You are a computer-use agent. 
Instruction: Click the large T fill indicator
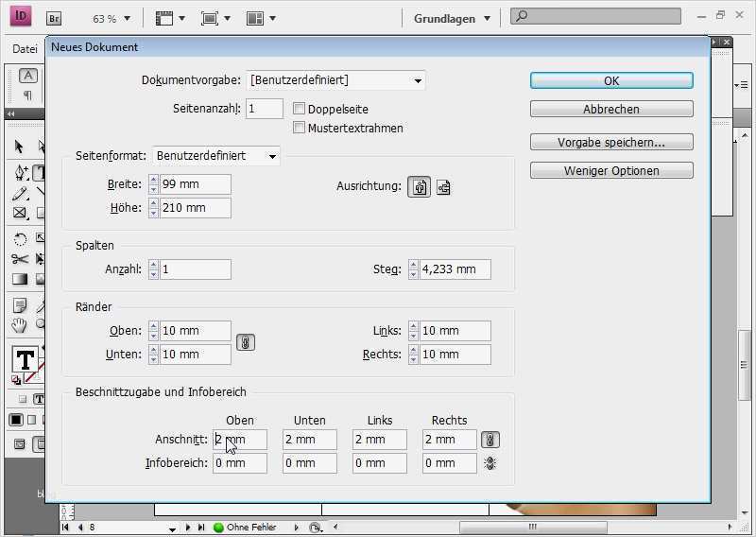pos(25,359)
